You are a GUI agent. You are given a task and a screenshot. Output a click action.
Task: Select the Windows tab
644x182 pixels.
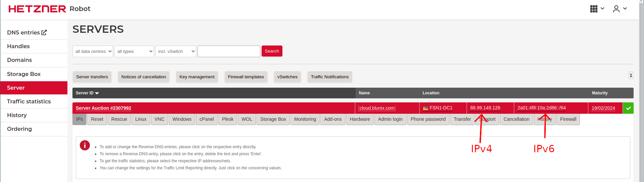coord(182,119)
